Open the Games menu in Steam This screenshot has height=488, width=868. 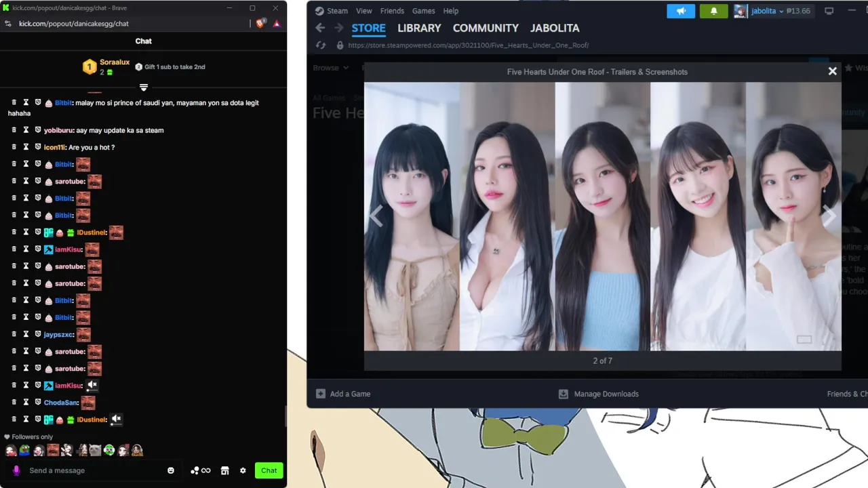(x=424, y=11)
